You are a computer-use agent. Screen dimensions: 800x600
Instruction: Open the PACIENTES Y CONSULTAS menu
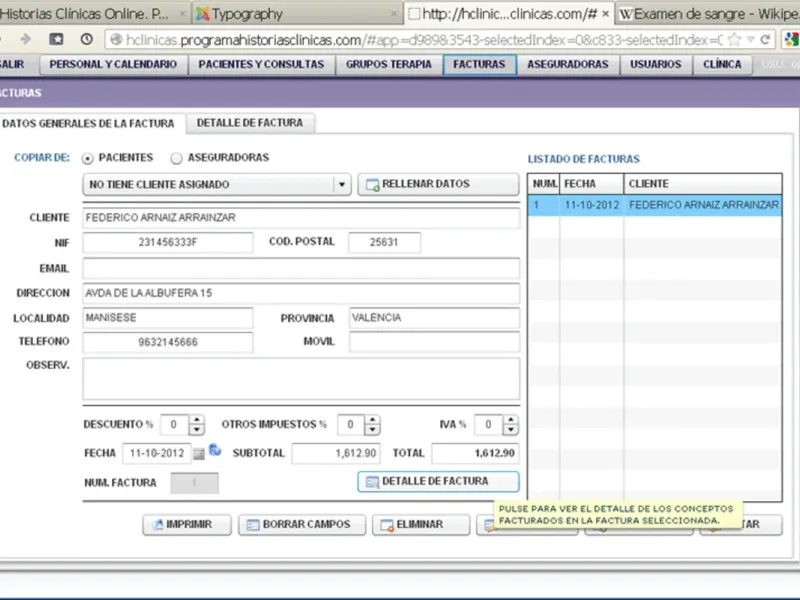tap(261, 64)
